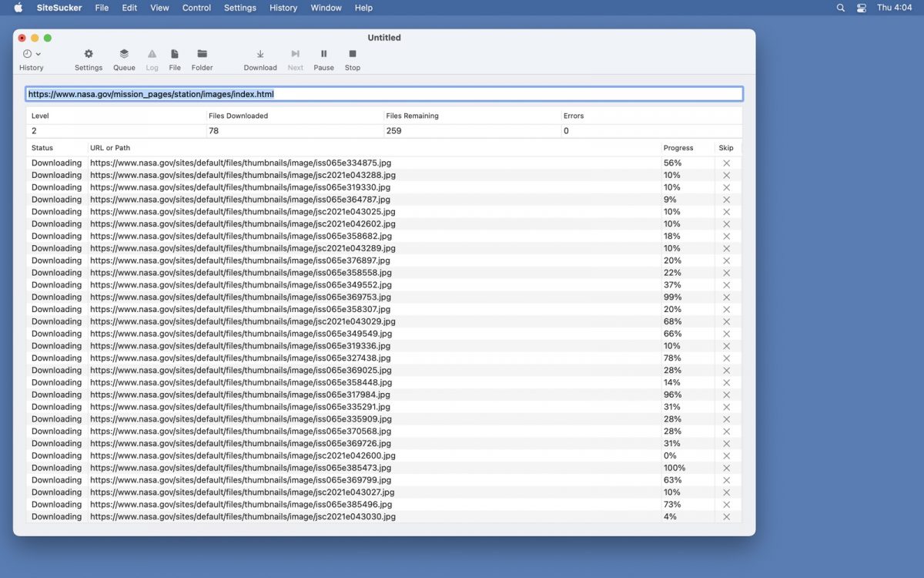Skip download of jsc2021e043029.jpg
The width and height of the screenshot is (924, 578).
(726, 322)
